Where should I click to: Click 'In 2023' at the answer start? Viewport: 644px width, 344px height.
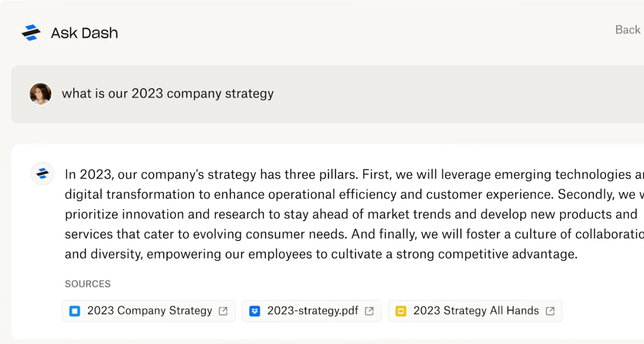point(89,175)
